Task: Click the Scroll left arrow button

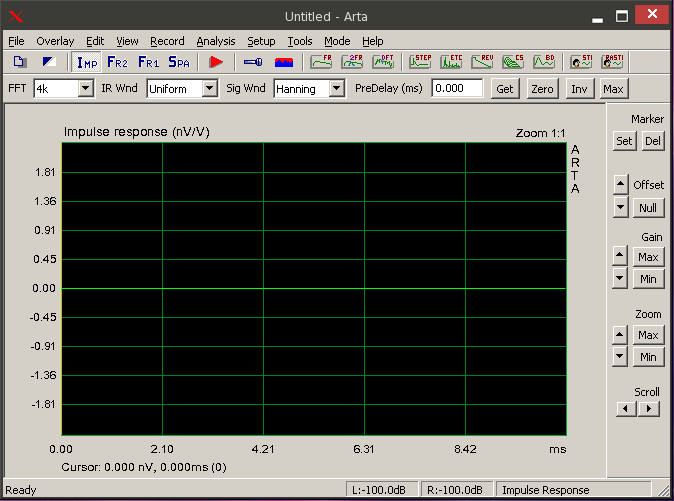Action: [626, 409]
